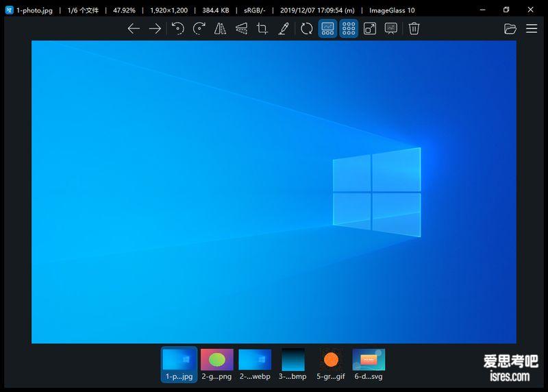This screenshot has height=392, width=548.
Task: Select the Crop tool
Action: pyautogui.click(x=262, y=29)
